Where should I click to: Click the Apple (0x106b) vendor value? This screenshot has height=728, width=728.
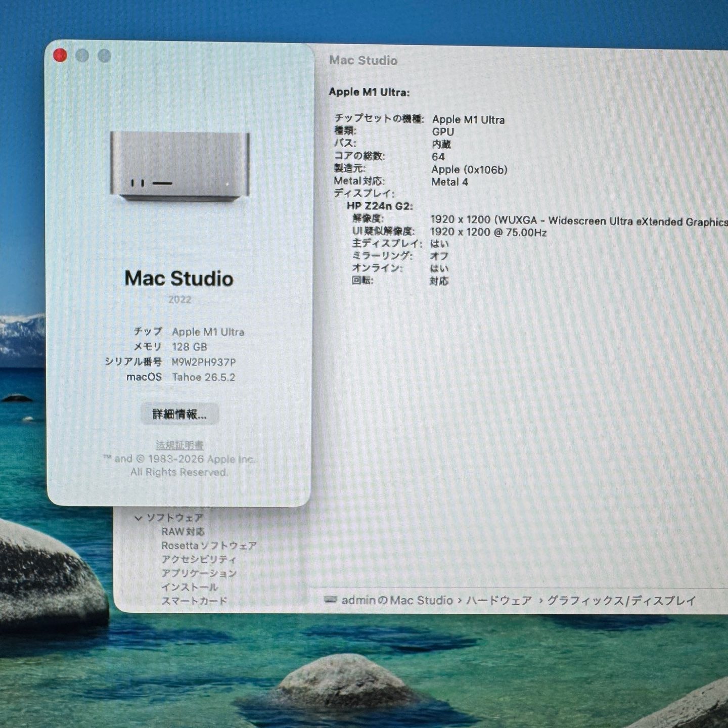coord(470,169)
